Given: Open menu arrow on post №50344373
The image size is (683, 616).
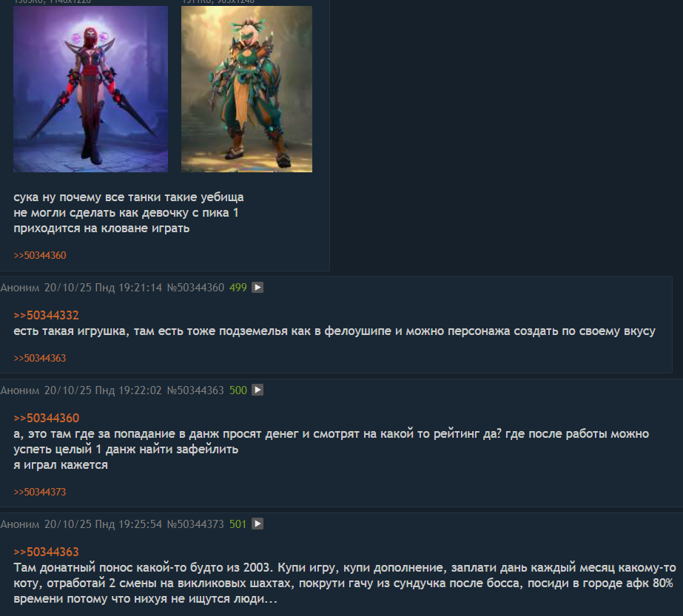Looking at the screenshot, I should [258, 524].
